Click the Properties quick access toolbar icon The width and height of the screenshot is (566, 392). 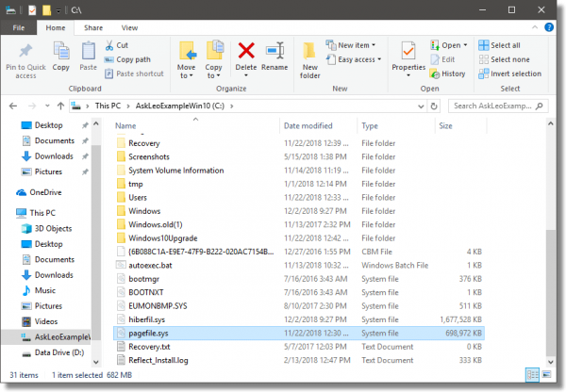(x=32, y=10)
